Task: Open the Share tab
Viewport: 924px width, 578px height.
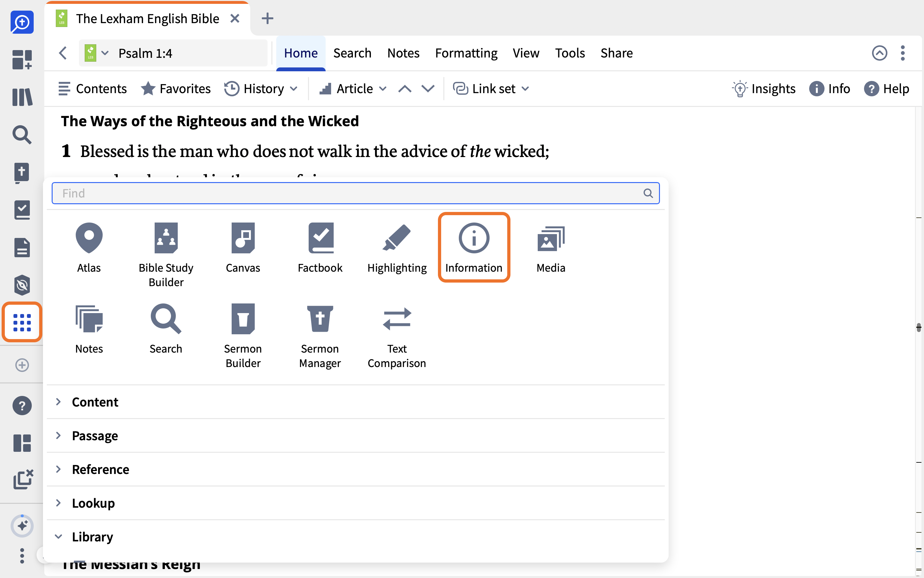Action: [616, 53]
